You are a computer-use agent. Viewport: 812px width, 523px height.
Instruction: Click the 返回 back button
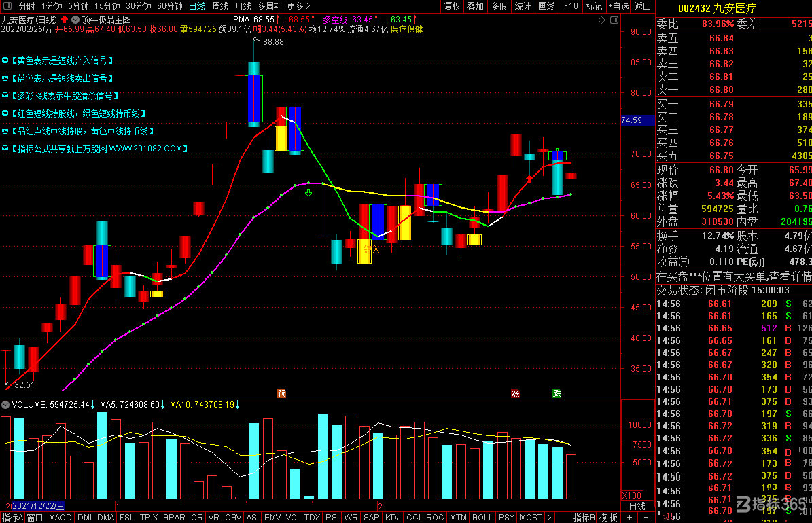(643, 6)
